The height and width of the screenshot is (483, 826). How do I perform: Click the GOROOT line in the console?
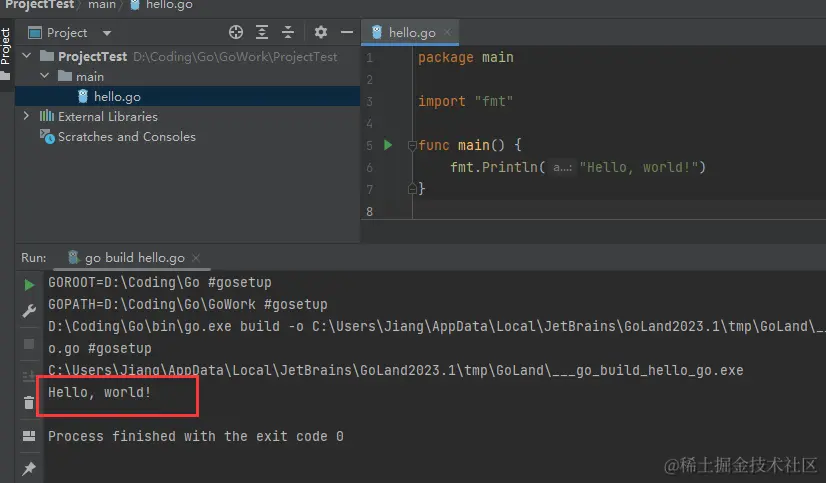coord(160,282)
